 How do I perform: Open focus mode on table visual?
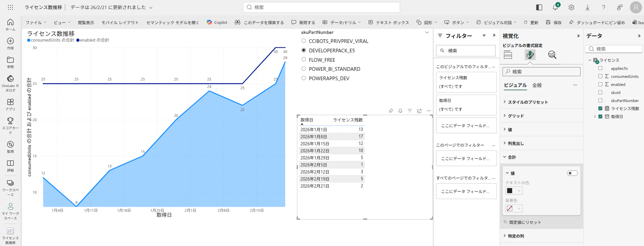point(419,111)
